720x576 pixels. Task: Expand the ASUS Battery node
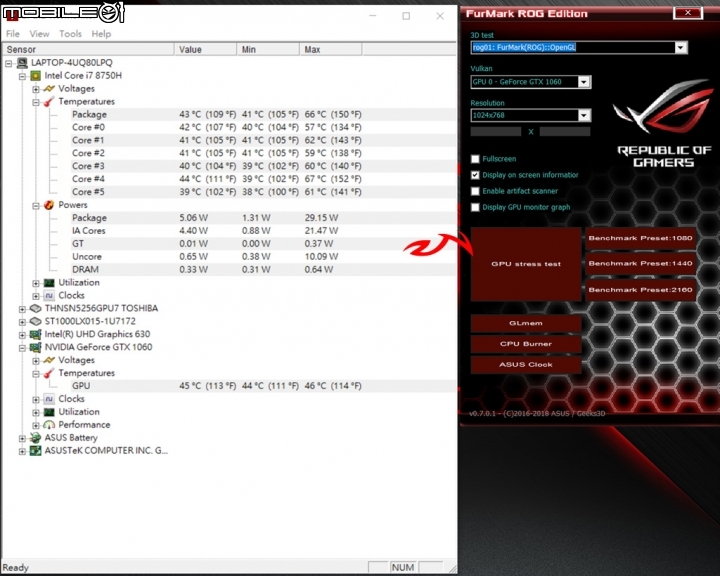pos(22,439)
